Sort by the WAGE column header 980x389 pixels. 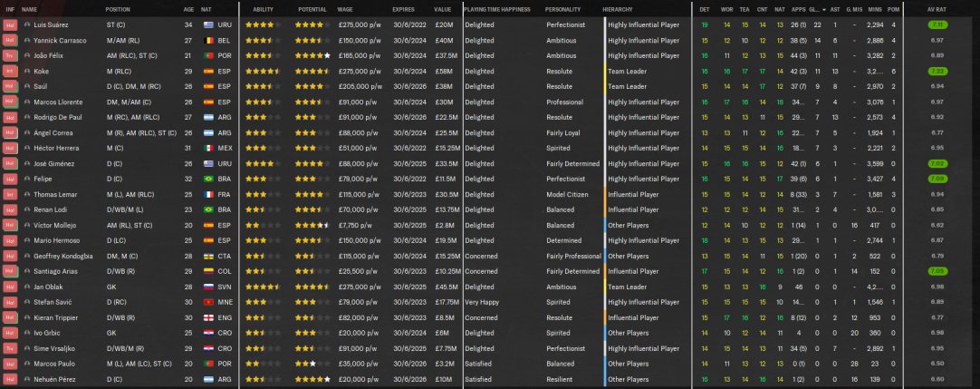point(345,10)
